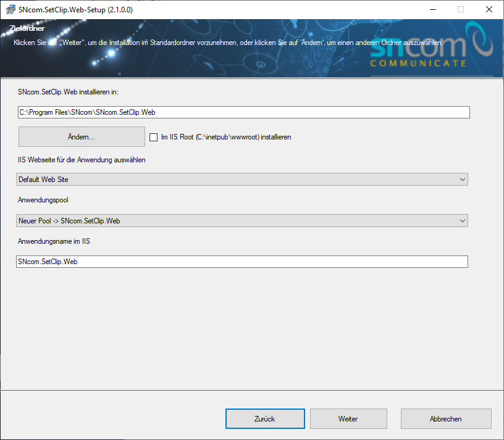Click the installer icon in the title bar
The width and height of the screenshot is (504, 440).
[10, 10]
